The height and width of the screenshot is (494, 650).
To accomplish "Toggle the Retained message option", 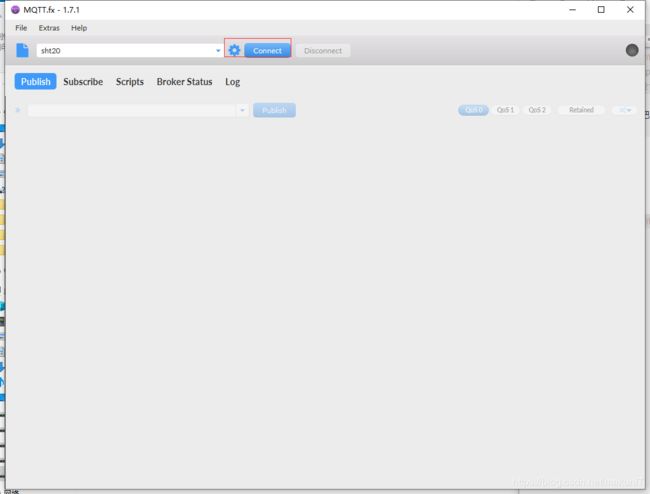I will pos(581,110).
